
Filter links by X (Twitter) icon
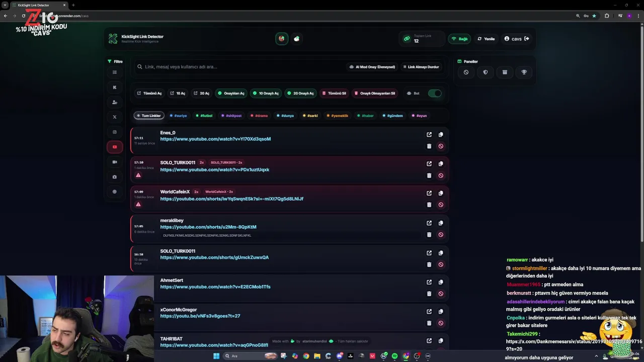(115, 117)
